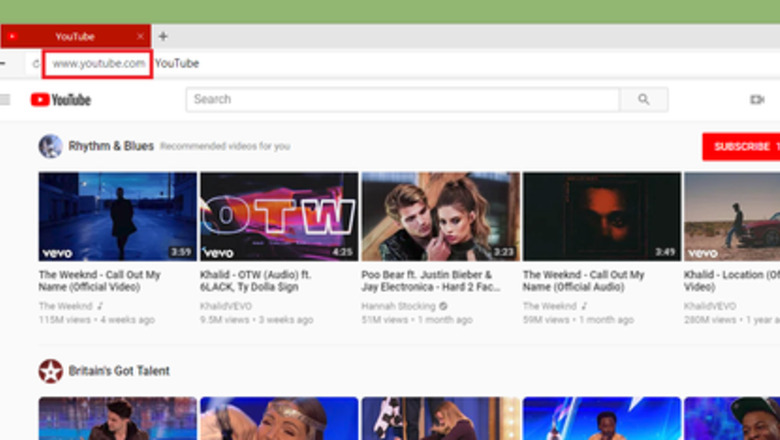Open title 'Khalid - Location' video

coord(732,281)
